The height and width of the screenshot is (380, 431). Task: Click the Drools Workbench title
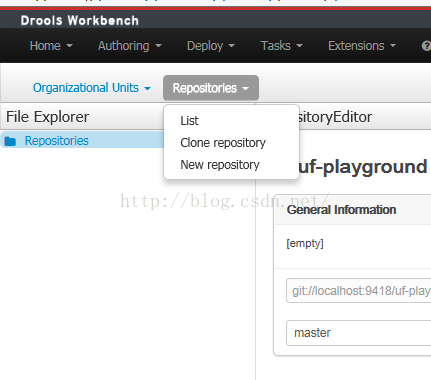point(79,21)
